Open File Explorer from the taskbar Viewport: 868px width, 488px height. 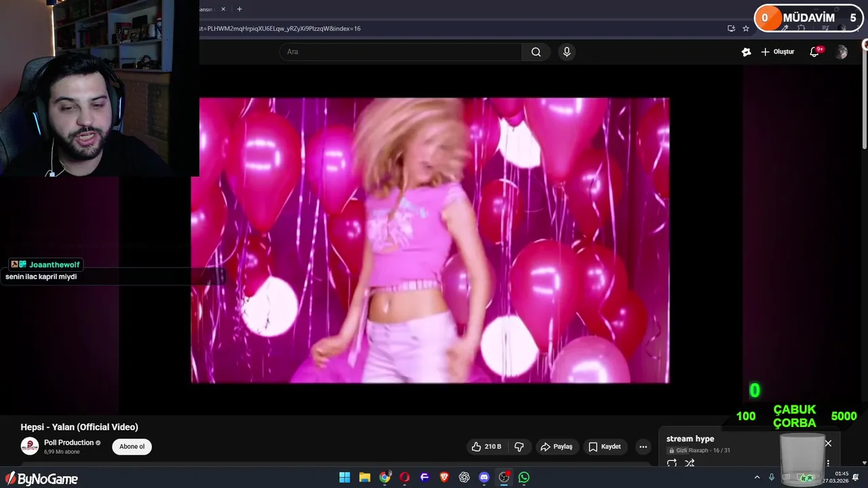click(365, 477)
